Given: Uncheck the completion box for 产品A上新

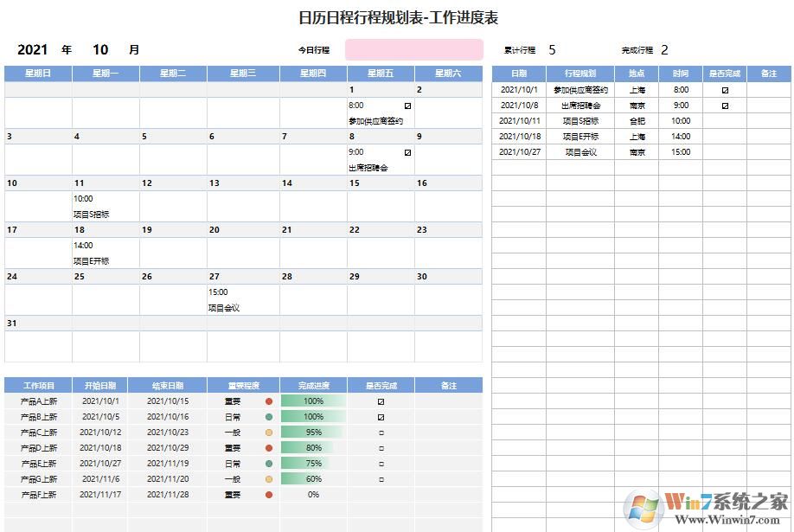Looking at the screenshot, I should coord(381,401).
